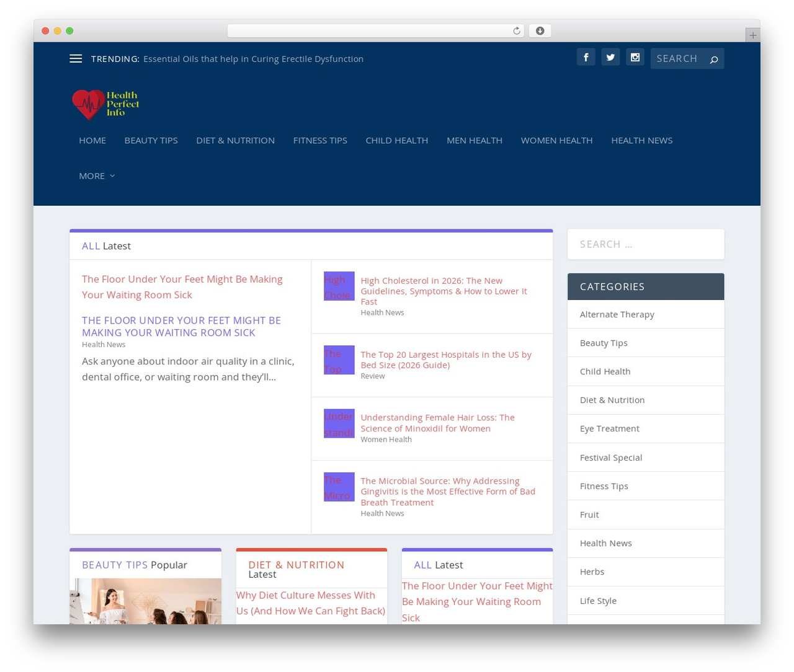Open Top 20 Largest Hospitals article
794x672 pixels.
446,360
